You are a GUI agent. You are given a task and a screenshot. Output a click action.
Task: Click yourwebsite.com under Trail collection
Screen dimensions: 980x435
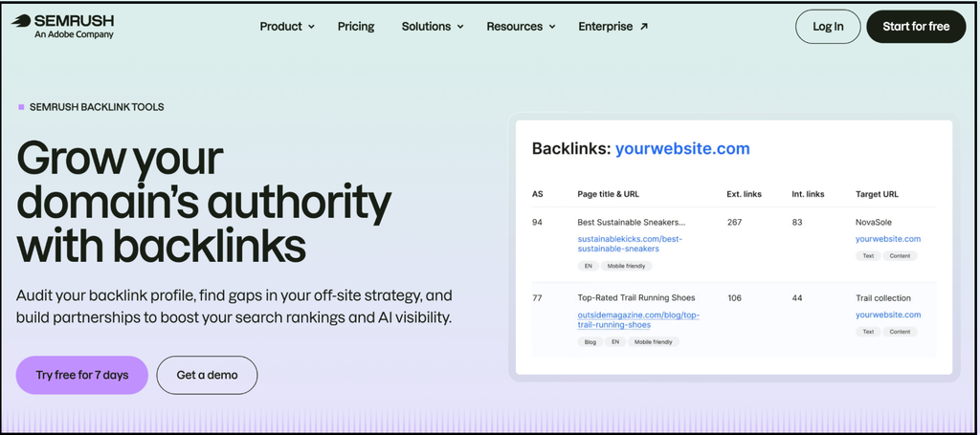[x=887, y=315]
